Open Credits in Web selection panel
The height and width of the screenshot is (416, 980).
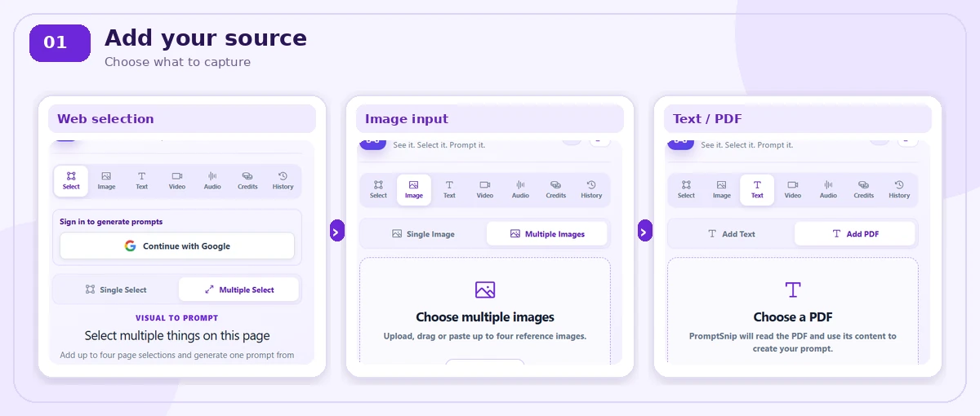(247, 180)
